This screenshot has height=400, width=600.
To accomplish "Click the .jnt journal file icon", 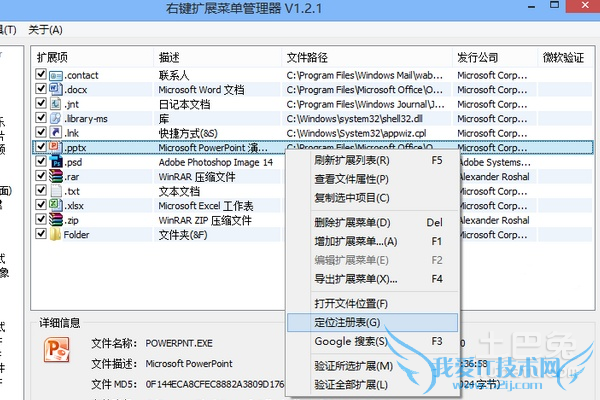I will click(x=55, y=104).
